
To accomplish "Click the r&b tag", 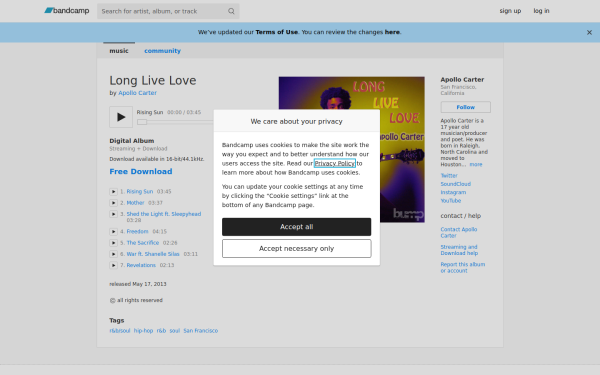I will click(x=161, y=331).
